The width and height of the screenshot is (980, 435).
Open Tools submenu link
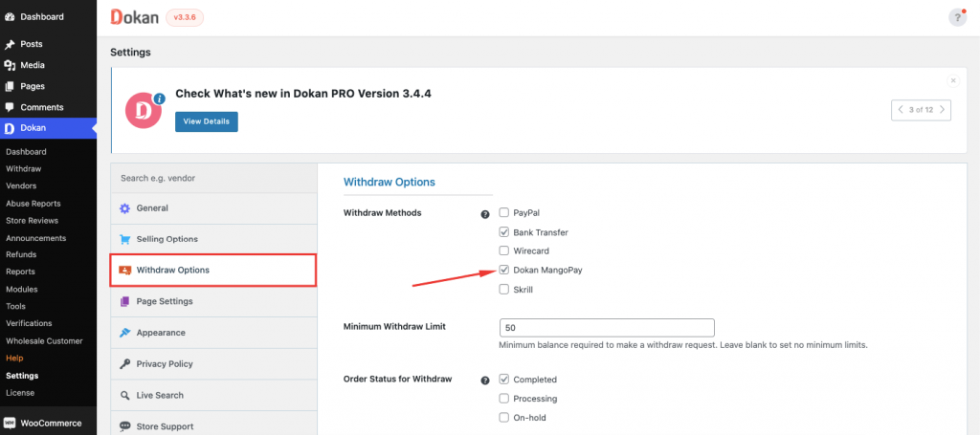pyautogui.click(x=15, y=307)
